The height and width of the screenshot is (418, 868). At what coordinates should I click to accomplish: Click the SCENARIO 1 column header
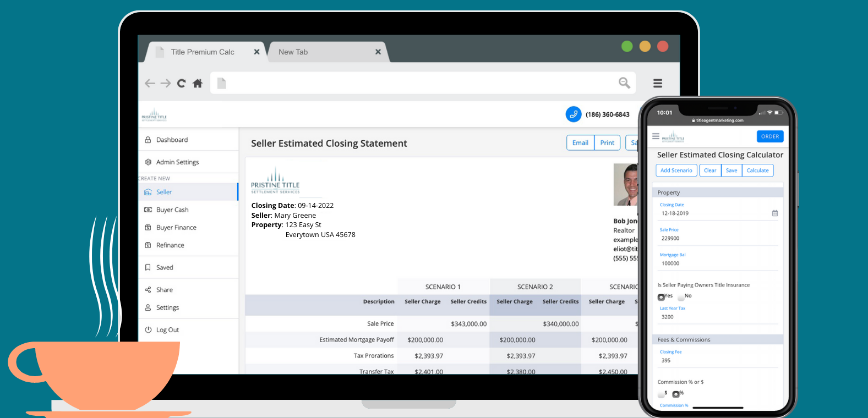(x=443, y=287)
